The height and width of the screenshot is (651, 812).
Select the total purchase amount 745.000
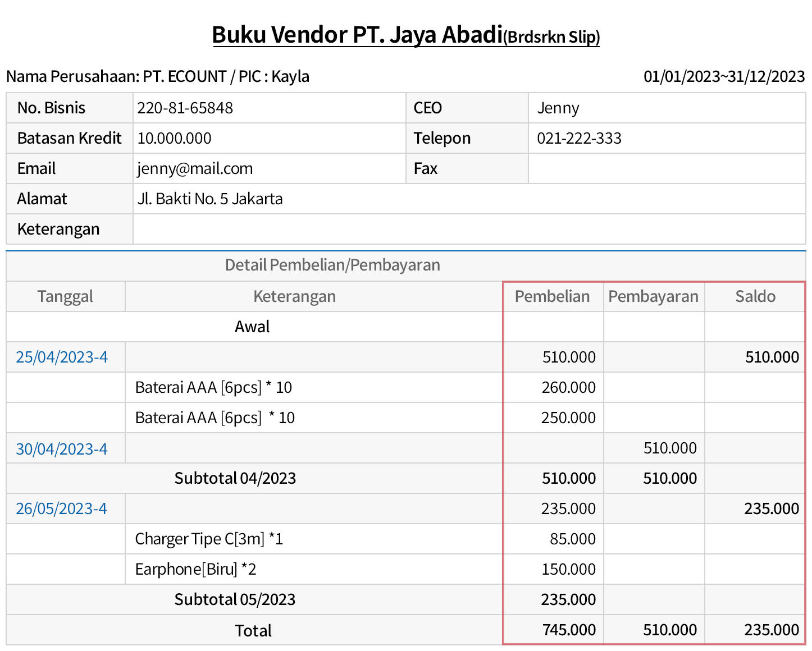pos(568,630)
